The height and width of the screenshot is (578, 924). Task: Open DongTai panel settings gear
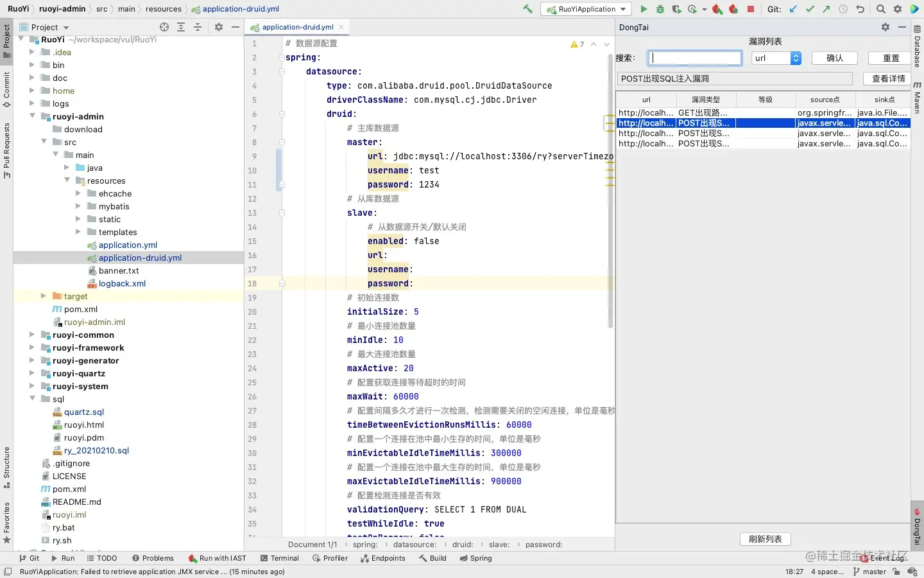[x=886, y=27]
